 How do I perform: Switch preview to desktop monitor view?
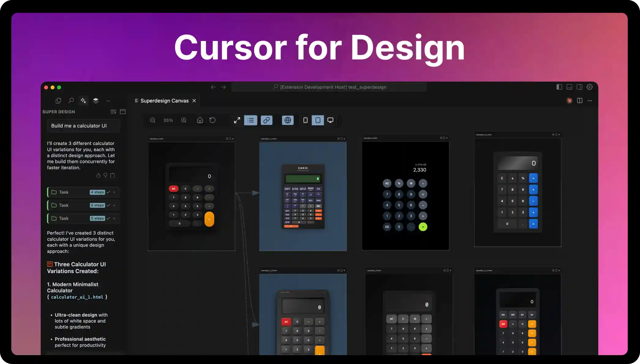tap(330, 120)
